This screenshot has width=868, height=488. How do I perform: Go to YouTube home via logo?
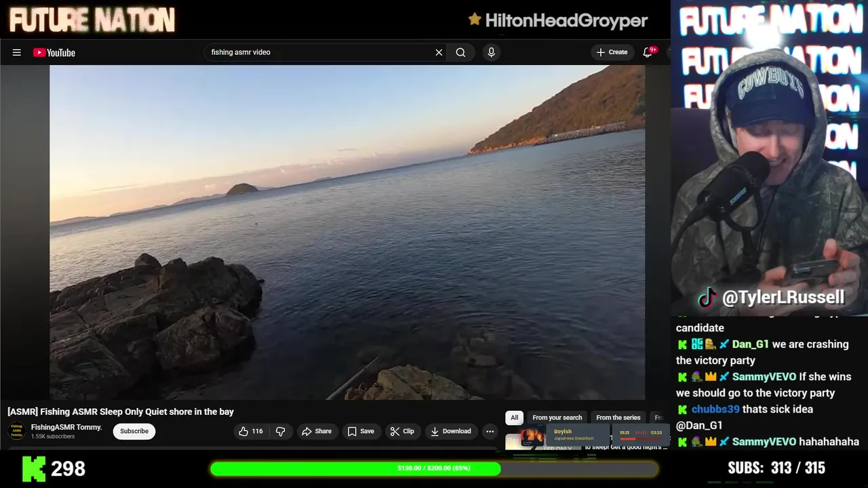(54, 52)
